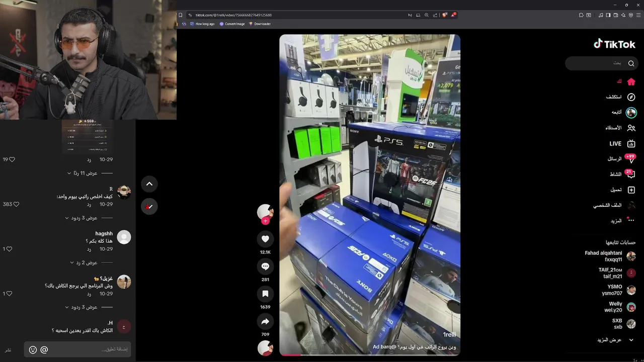Open the Brave Rewards triangle icon
Screen dimensions: 644x362
click(x=453, y=15)
